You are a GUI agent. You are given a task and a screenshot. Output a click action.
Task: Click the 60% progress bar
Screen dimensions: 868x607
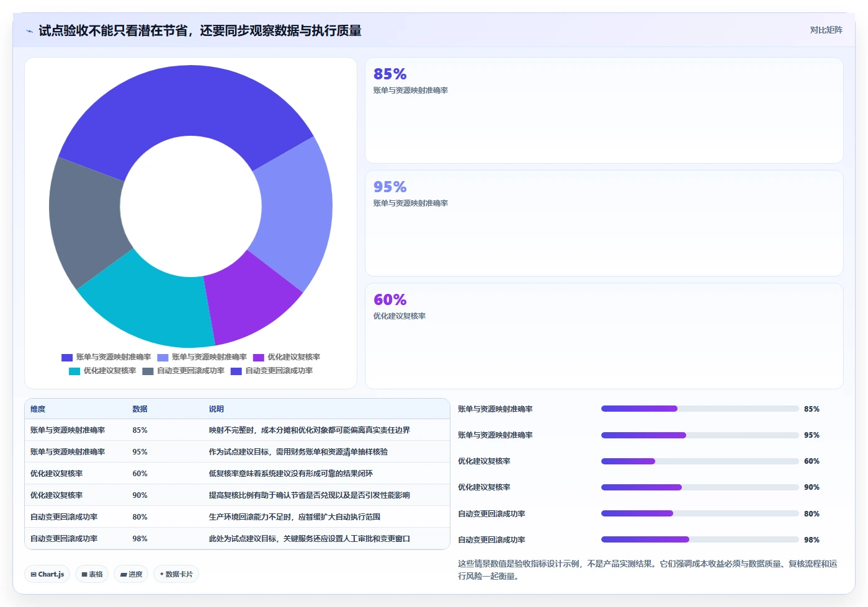coord(700,461)
